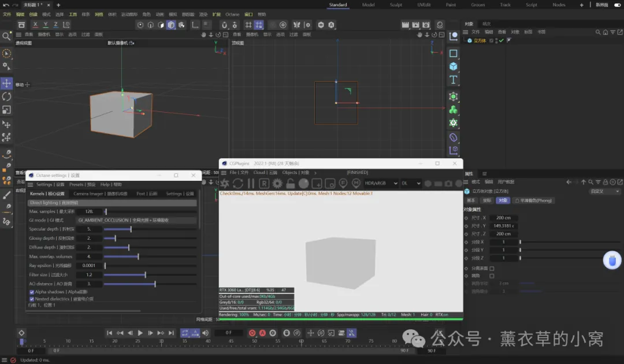Toggle autokeying red A button
Viewport: 624px width, 364px height.
[263, 333]
